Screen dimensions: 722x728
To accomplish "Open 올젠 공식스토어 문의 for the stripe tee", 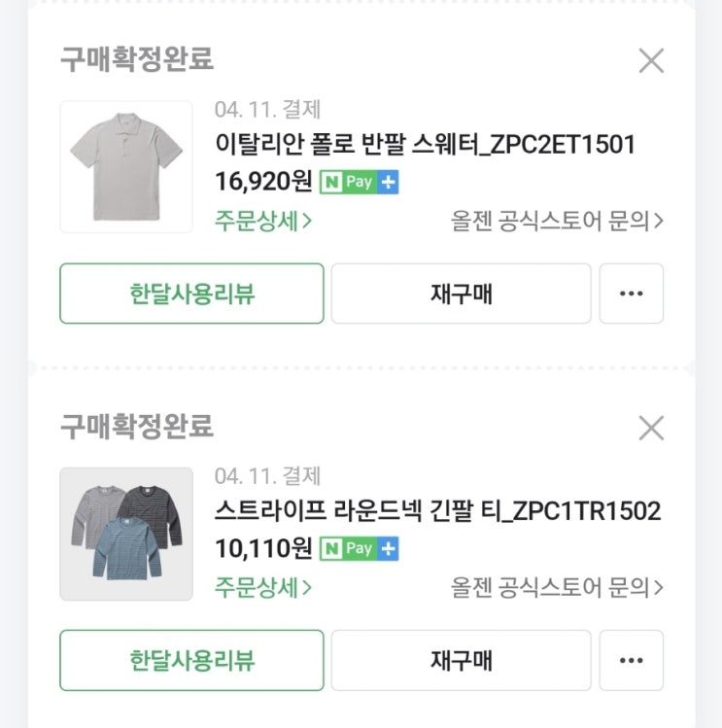I will point(558,587).
